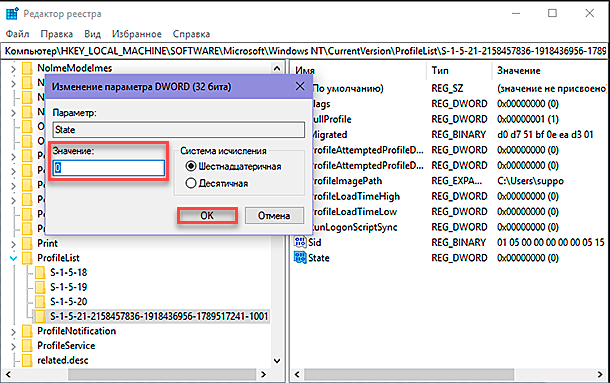This screenshot has height=383, width=610.
Task: Select the ProfileNotification tree item
Action: coord(77,331)
